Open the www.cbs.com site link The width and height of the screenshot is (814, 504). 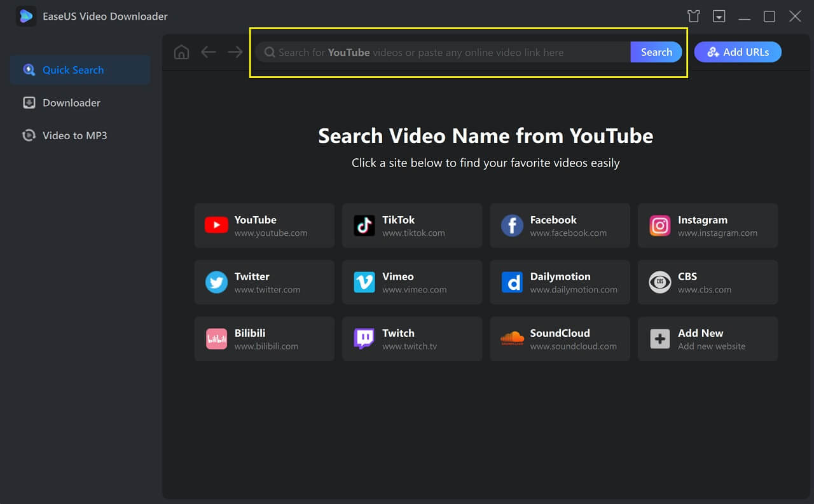click(705, 290)
